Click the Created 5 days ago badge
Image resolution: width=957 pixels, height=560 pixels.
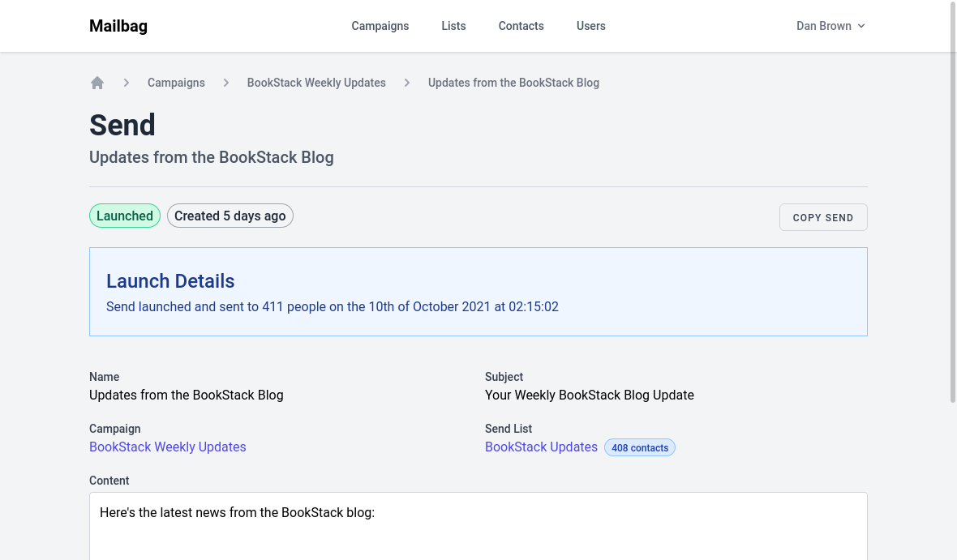point(230,216)
